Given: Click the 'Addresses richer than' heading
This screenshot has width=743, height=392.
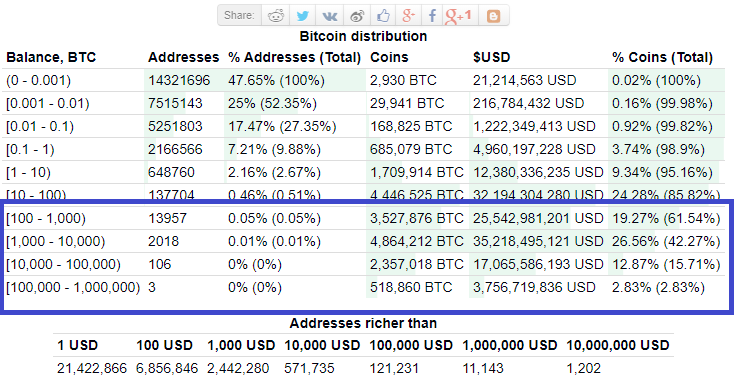Looking at the screenshot, I should tap(363, 324).
